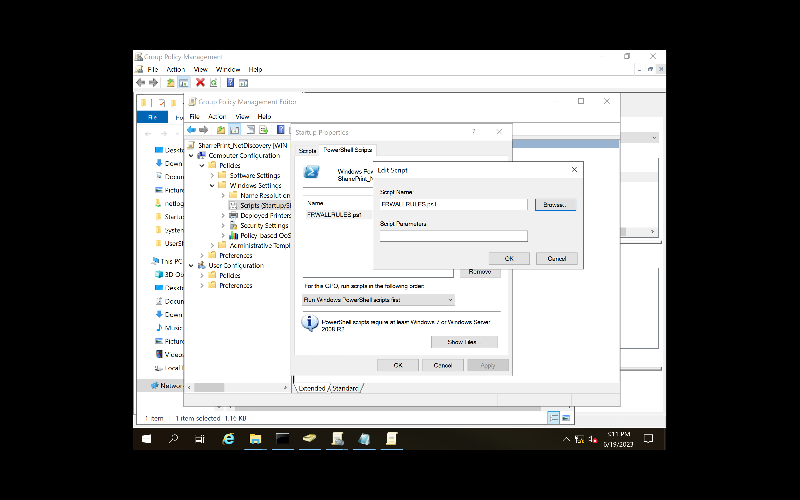Click Refresh icon in Group Policy Management toolbar
The width and height of the screenshot is (800, 500).
(213, 83)
